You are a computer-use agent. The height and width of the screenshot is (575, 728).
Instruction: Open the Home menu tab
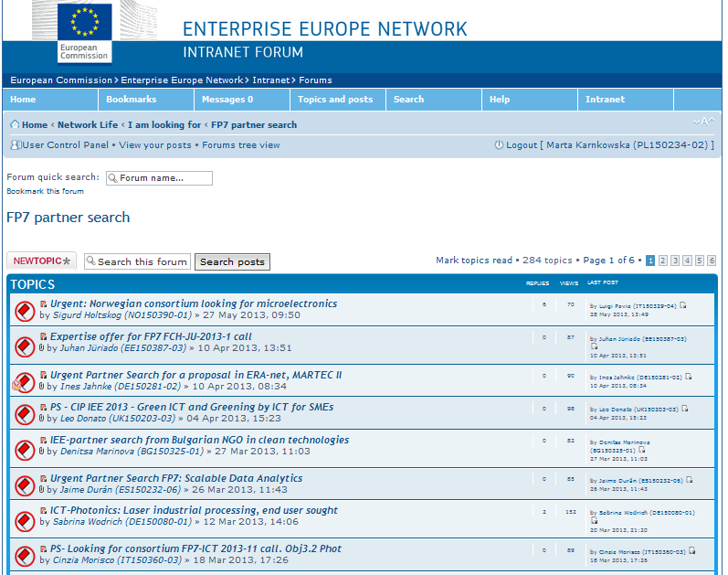click(50, 100)
